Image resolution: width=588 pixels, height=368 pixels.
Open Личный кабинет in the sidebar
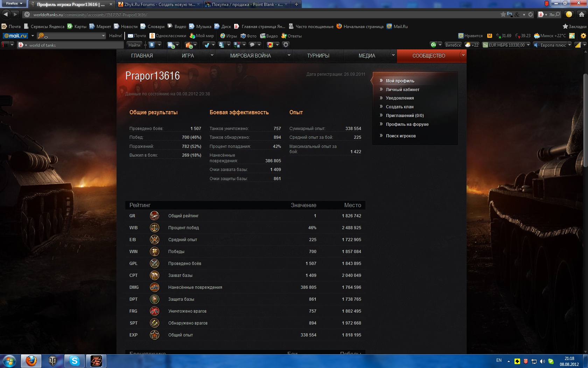coord(402,89)
